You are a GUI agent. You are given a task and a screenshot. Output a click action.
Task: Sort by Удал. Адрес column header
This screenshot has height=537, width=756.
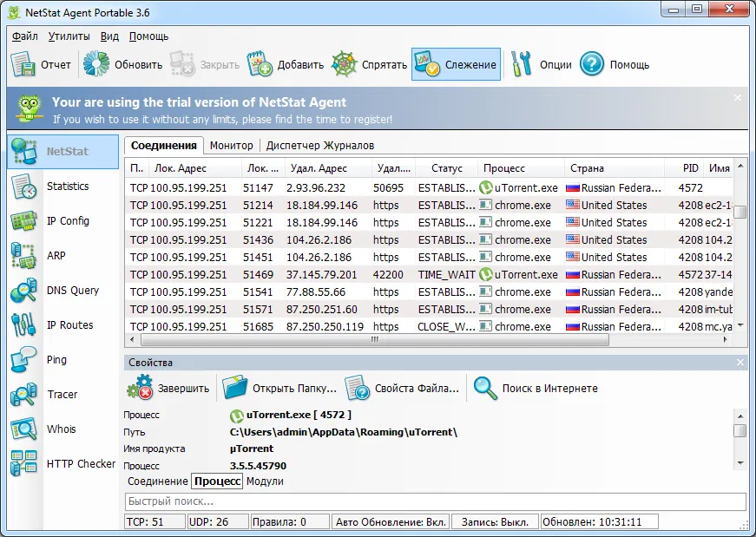(328, 168)
